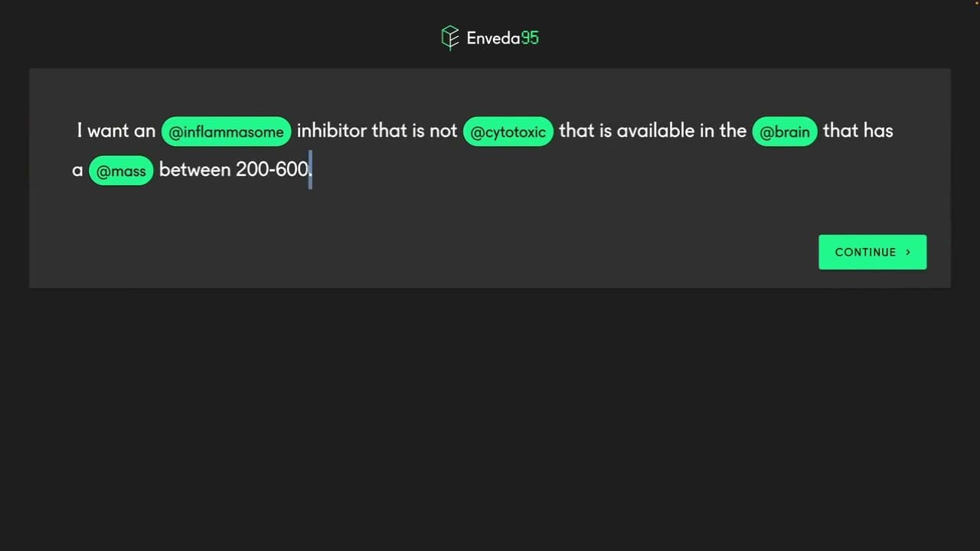This screenshot has height=551, width=980.
Task: Click the phrase "available in the"
Action: click(681, 131)
